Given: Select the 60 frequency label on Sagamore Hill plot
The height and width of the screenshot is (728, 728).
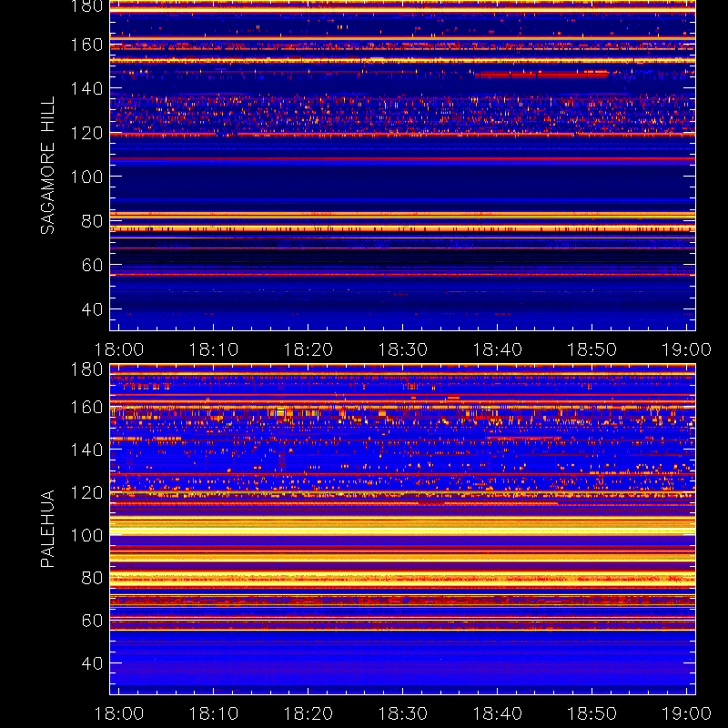Looking at the screenshot, I should click(92, 265).
